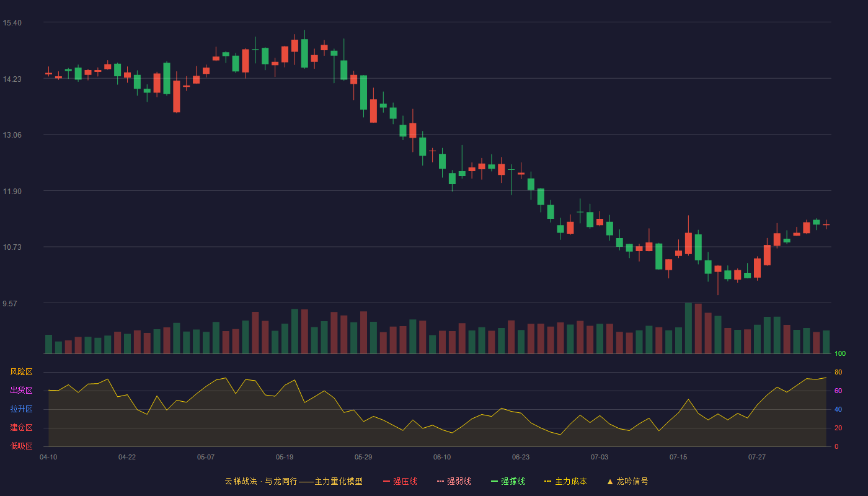
Task: Select the red 20 indicator scale value
Action: pyautogui.click(x=838, y=428)
